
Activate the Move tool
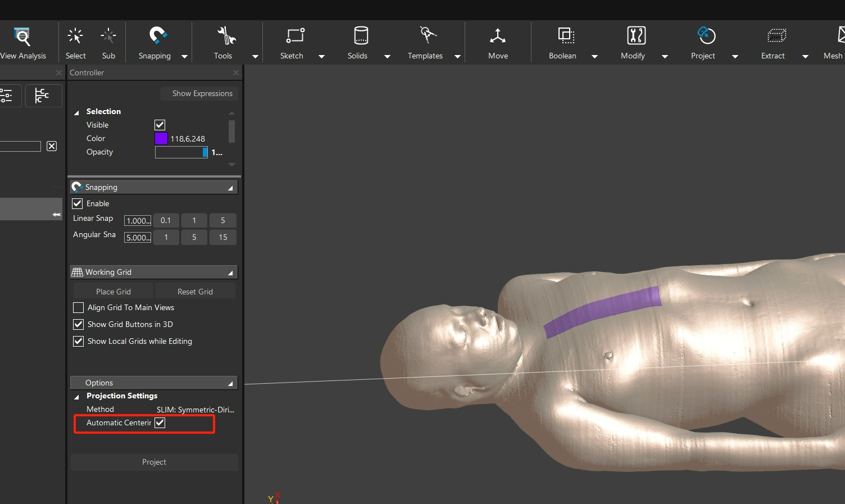497,37
